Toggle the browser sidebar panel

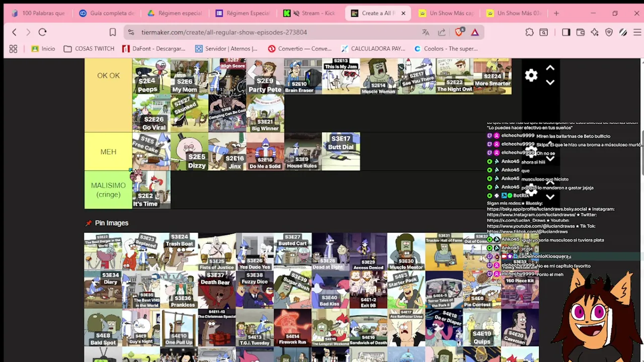point(566,32)
